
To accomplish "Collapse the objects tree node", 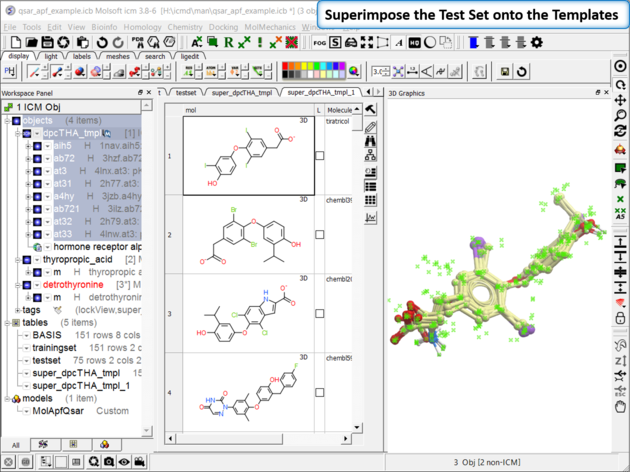I will pos(9,120).
